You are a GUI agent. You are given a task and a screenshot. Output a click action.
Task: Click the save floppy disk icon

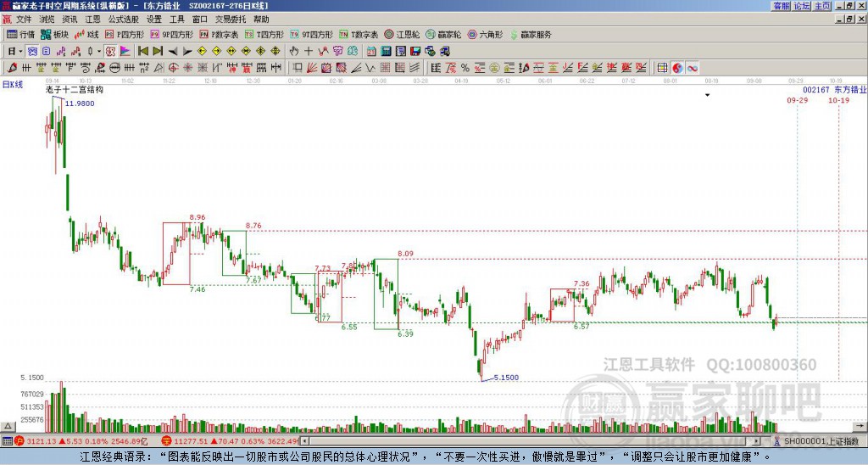tap(415, 51)
